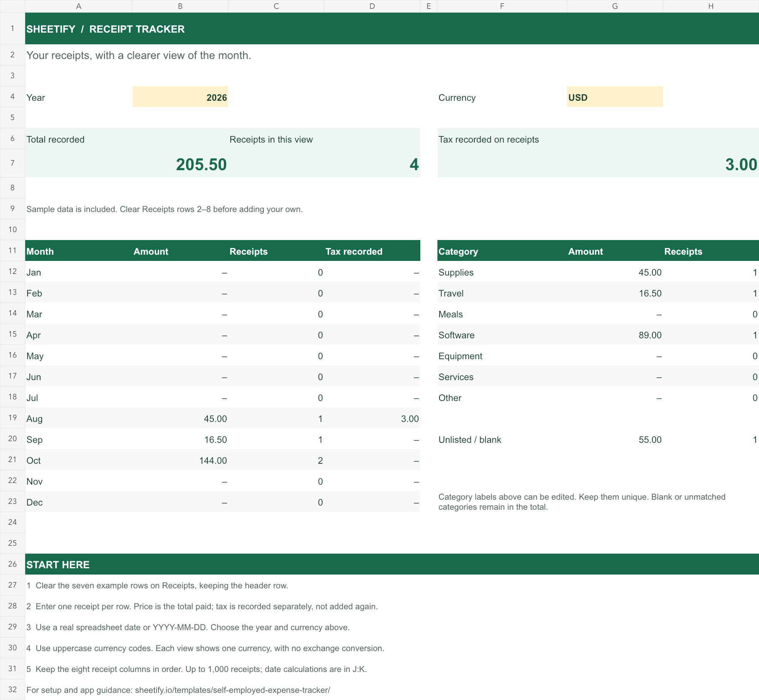
Task: Click the Month table header cell
Action: 79,251
